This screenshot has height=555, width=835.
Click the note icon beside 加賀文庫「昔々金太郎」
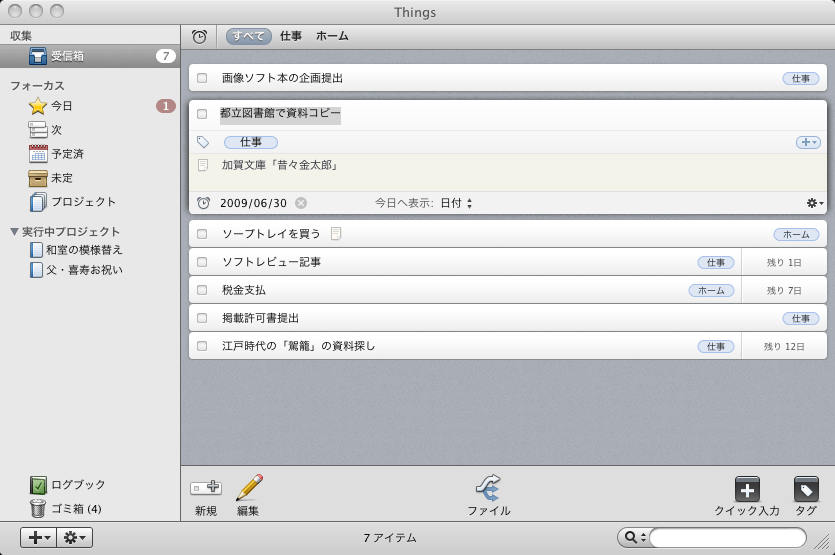pyautogui.click(x=203, y=165)
